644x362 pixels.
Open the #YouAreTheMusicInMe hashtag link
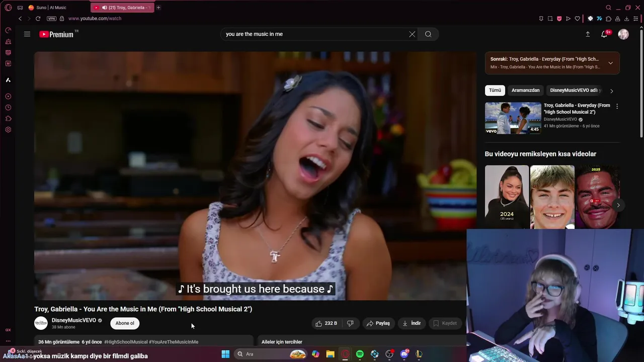(174, 342)
